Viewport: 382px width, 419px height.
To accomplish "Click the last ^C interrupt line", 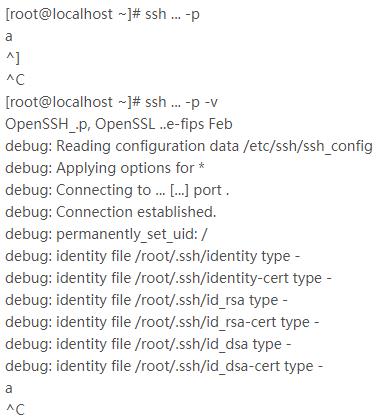I will (15, 410).
